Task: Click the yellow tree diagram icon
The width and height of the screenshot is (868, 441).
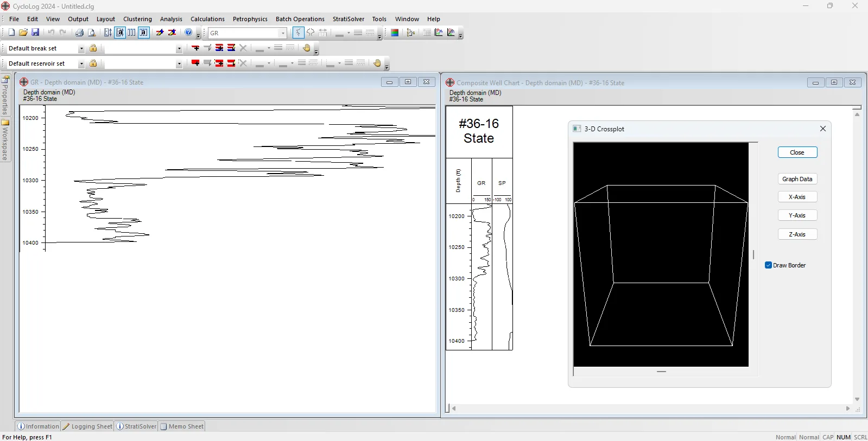Action: 411,33
